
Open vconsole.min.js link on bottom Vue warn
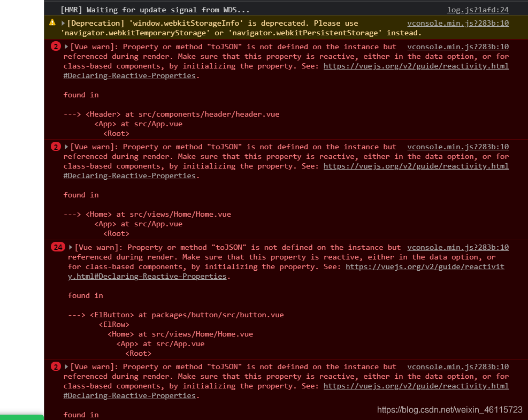pyautogui.click(x=457, y=367)
